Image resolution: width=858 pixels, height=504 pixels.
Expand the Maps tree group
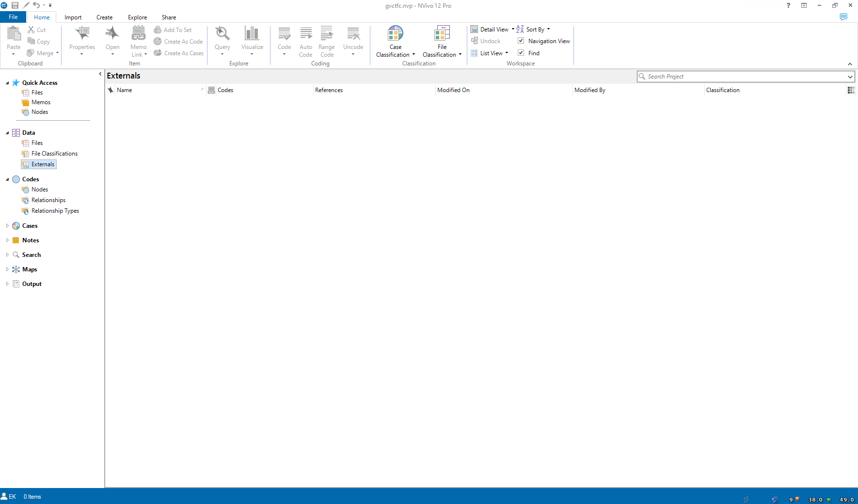[x=7, y=269]
